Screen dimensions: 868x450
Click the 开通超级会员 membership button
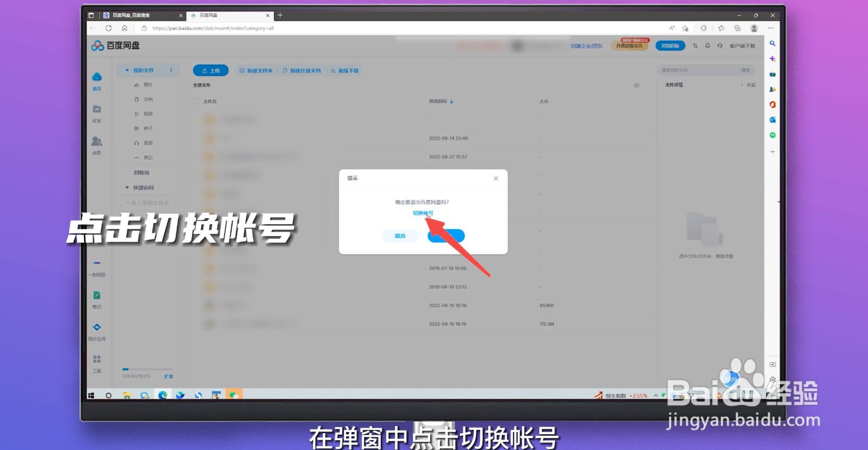[629, 46]
